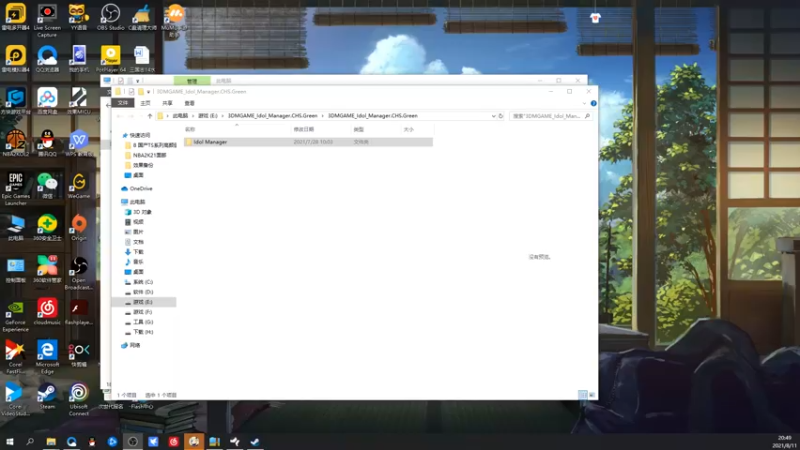Open the YY语音 desktop shortcut
The height and width of the screenshot is (450, 800).
[x=79, y=17]
